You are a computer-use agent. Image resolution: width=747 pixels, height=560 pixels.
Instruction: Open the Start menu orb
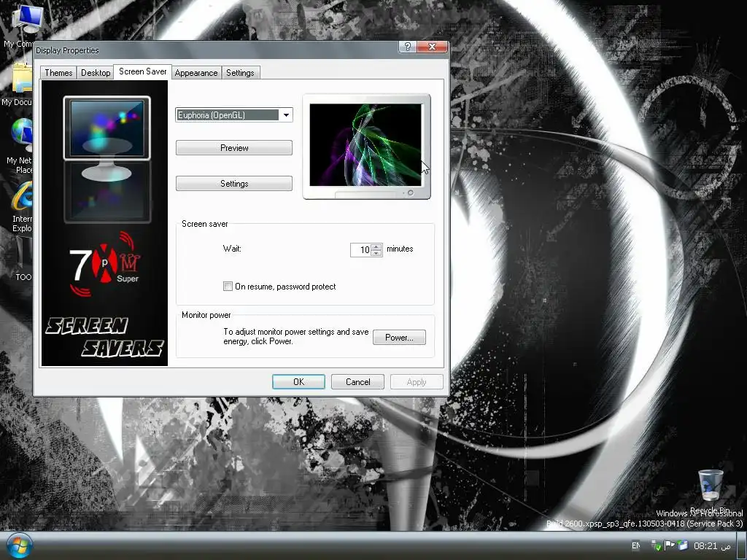[x=19, y=545]
